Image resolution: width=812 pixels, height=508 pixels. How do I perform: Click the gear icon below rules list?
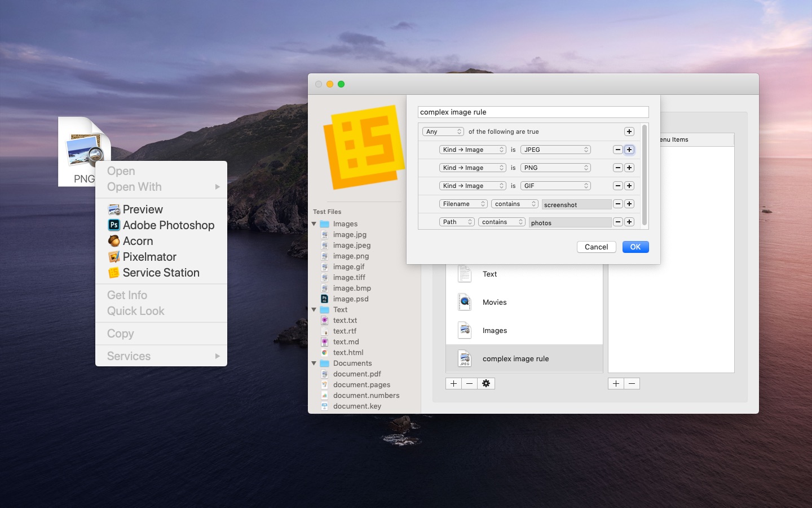[486, 384]
